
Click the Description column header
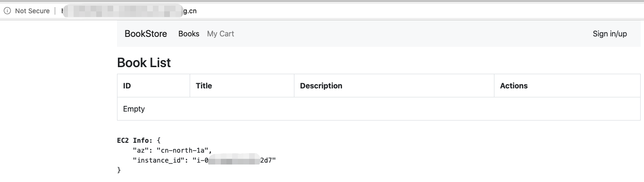click(x=394, y=86)
